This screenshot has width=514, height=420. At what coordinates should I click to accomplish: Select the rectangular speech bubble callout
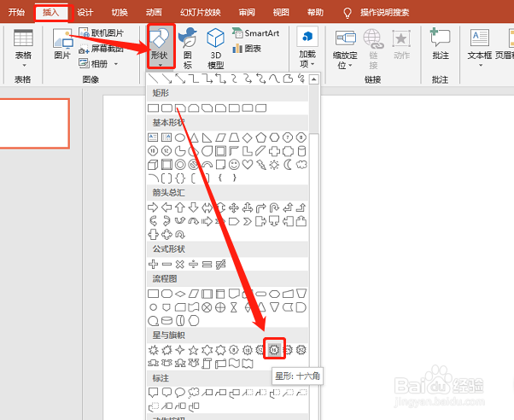[153, 392]
